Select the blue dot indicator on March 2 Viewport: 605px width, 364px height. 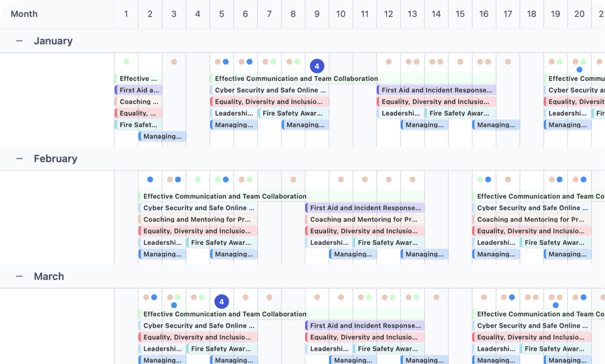pyautogui.click(x=154, y=297)
